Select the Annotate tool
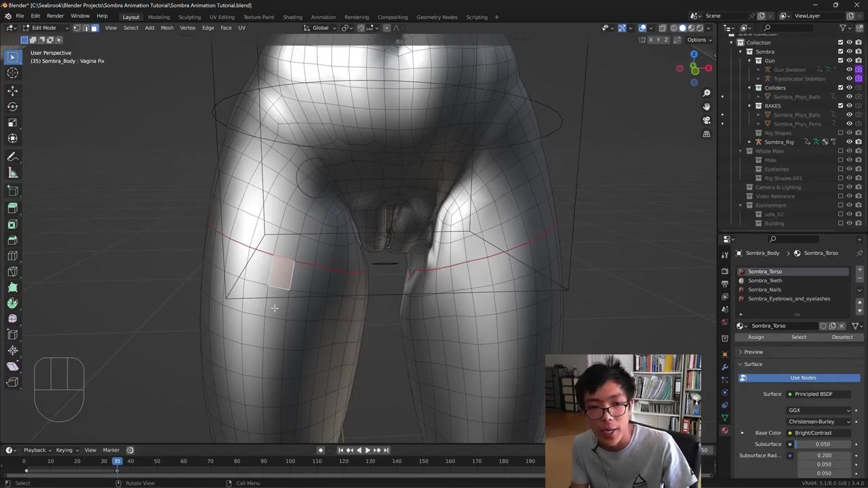Screen dimensions: 868x488 click(12, 157)
